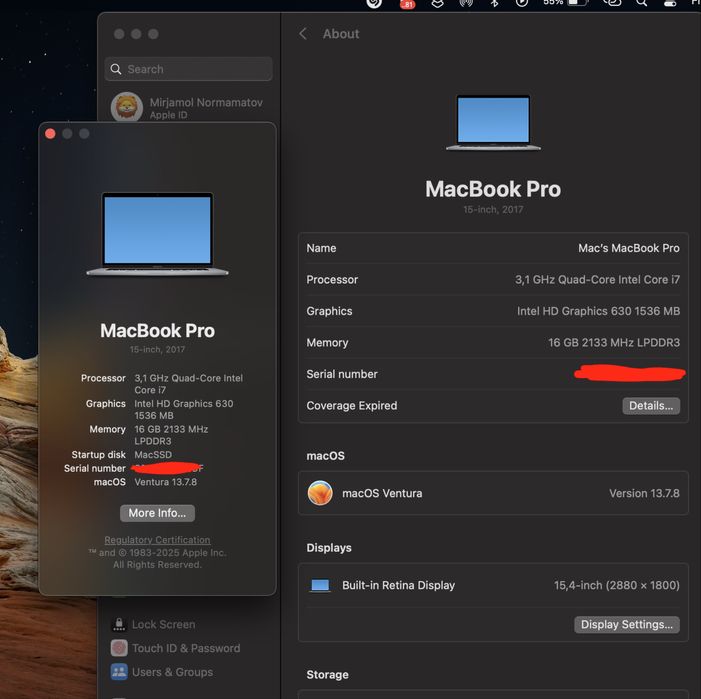
Task: Click the Name value Mac's MacBook Pro
Action: (x=629, y=248)
